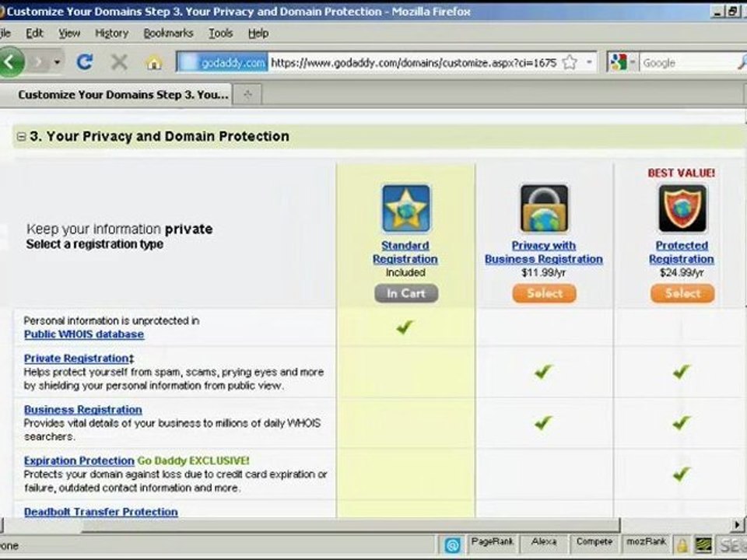Click the Expiration Protection checkmark
The width and height of the screenshot is (747, 560).
tap(682, 474)
